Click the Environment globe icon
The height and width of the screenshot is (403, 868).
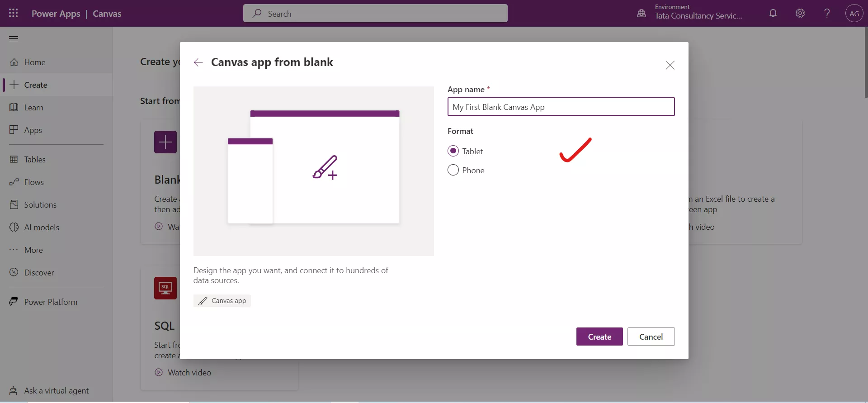642,13
